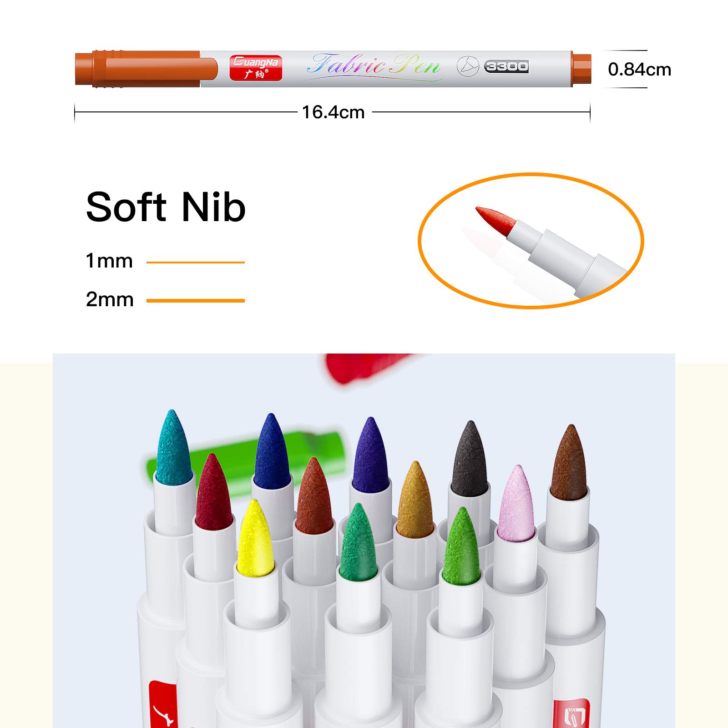The width and height of the screenshot is (728, 728).
Task: Click the Soft Nib heading
Action: click(x=166, y=207)
